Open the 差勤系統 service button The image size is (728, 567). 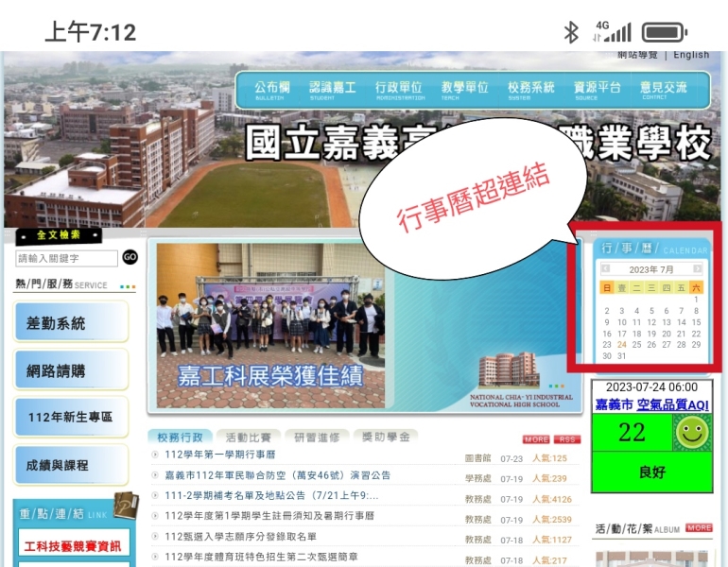coord(71,322)
